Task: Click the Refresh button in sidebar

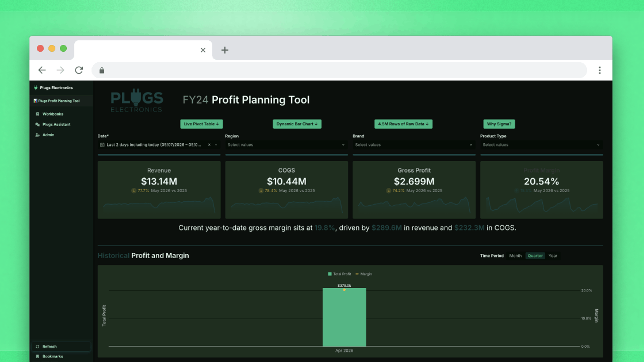Action: tap(61, 347)
